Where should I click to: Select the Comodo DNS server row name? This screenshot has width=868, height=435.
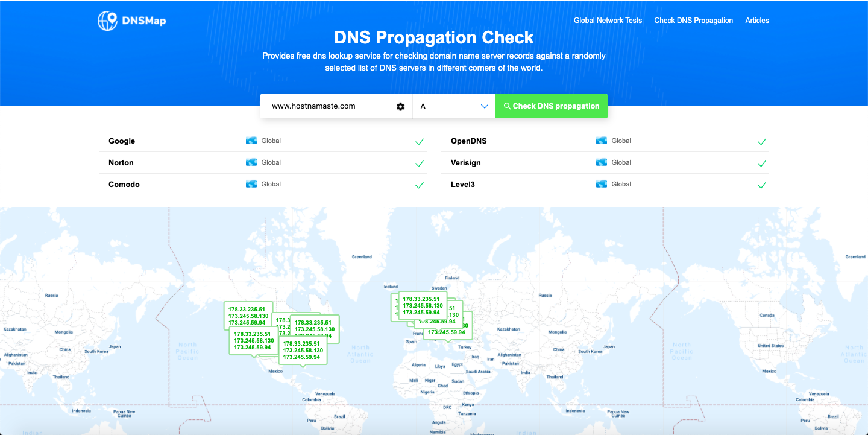(x=124, y=185)
